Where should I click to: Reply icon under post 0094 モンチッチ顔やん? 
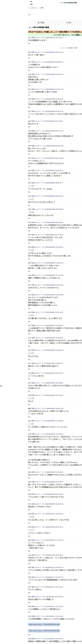click(29, 593)
